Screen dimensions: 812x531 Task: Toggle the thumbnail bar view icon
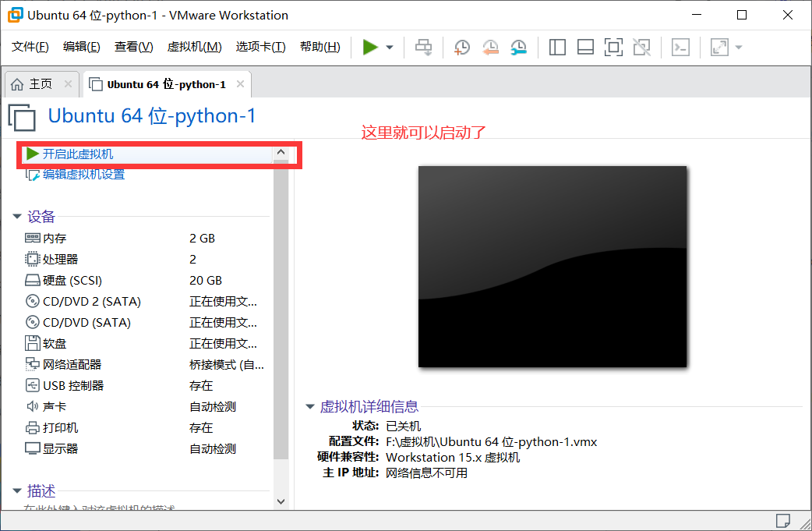[585, 47]
